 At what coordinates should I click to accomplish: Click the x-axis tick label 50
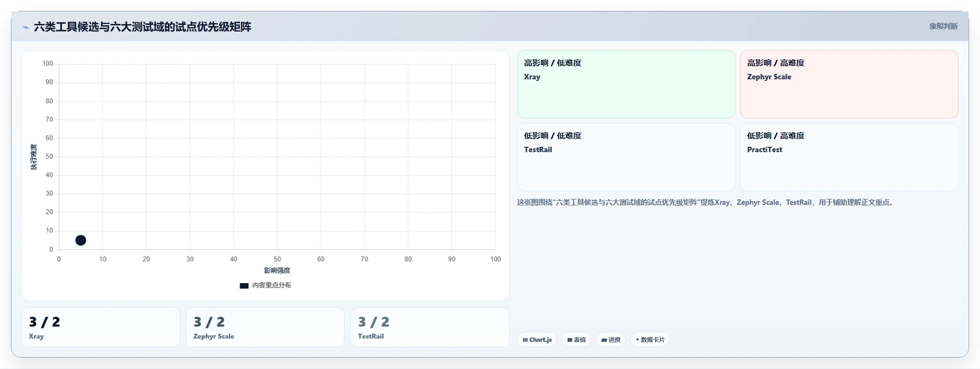click(x=277, y=259)
